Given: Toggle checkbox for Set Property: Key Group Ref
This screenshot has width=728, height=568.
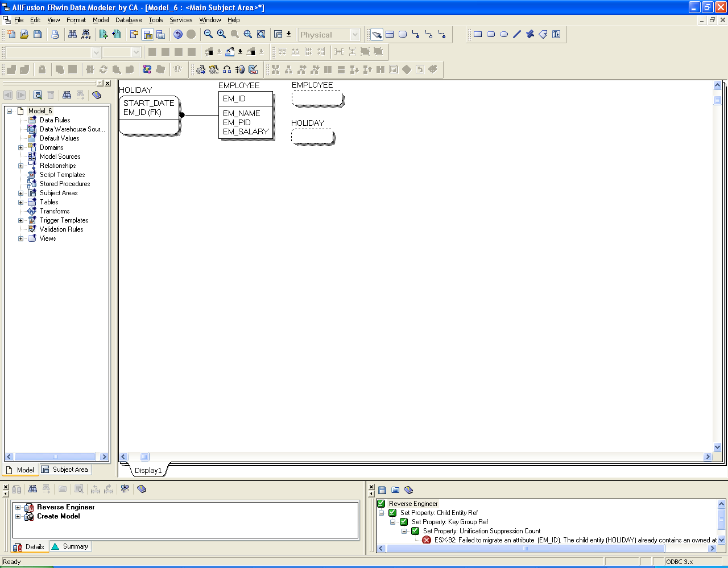Looking at the screenshot, I should 404,522.
